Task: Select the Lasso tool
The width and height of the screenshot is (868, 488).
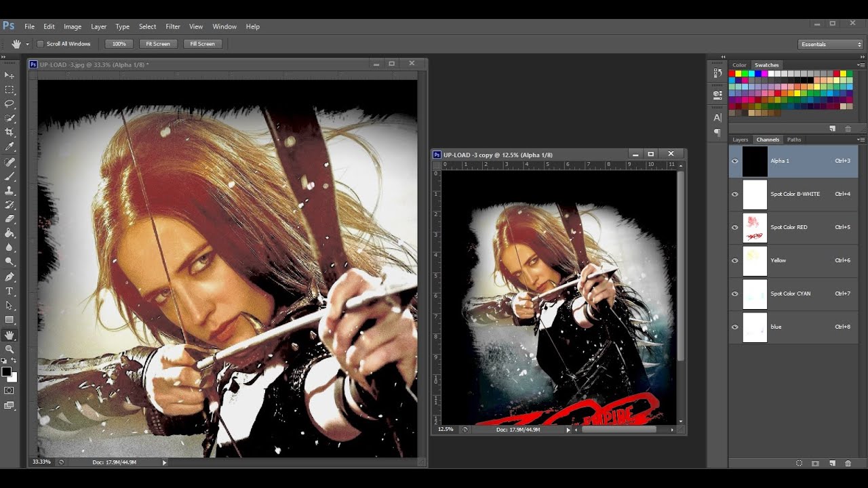Action: [x=9, y=104]
